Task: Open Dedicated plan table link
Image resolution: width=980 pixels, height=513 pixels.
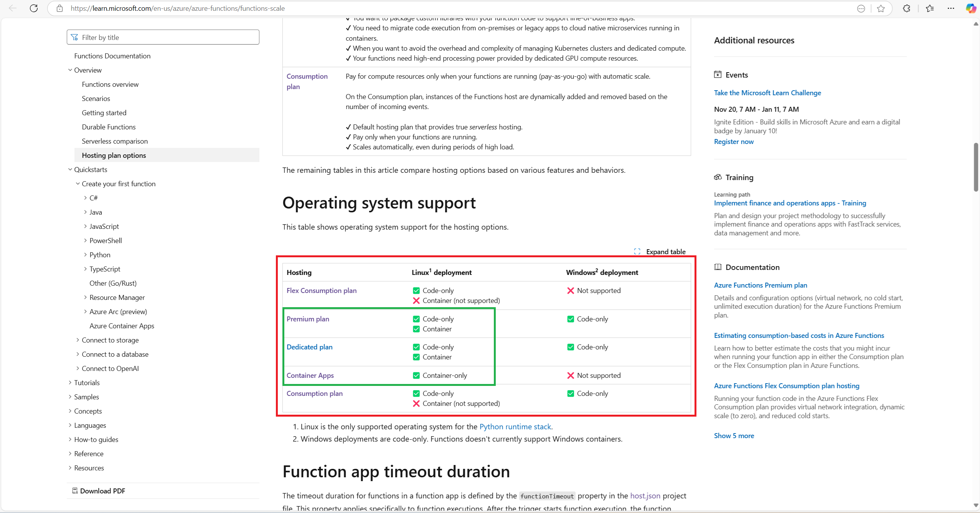Action: coord(310,347)
